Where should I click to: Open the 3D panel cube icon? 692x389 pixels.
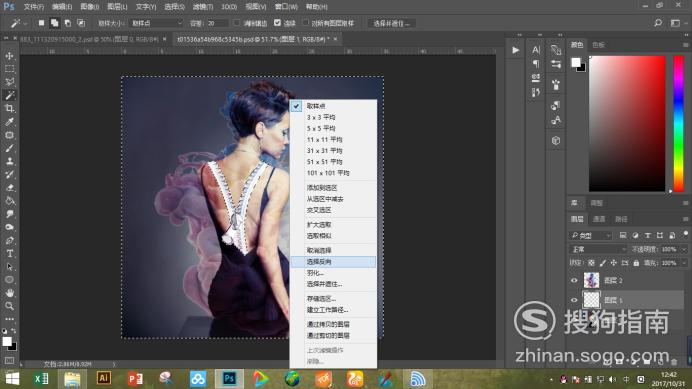coord(556,140)
